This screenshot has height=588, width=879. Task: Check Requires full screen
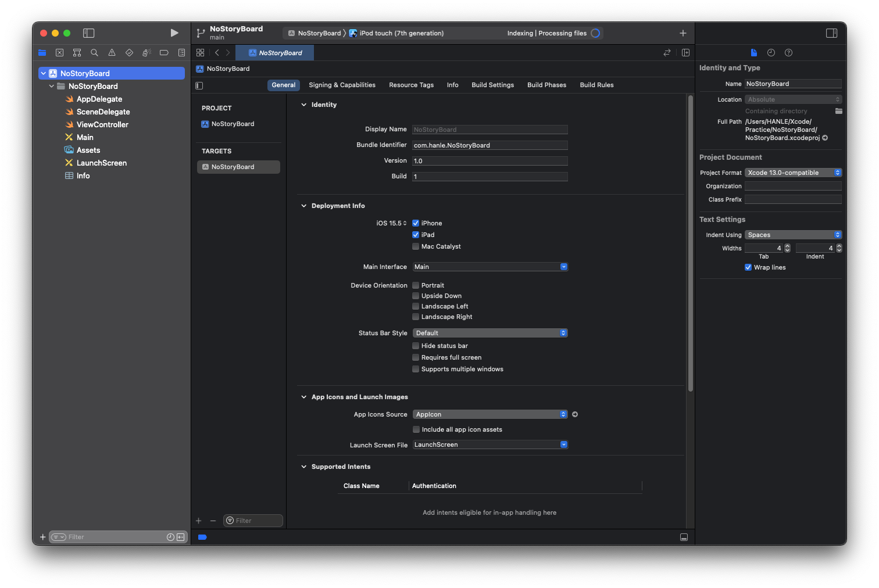tap(416, 357)
